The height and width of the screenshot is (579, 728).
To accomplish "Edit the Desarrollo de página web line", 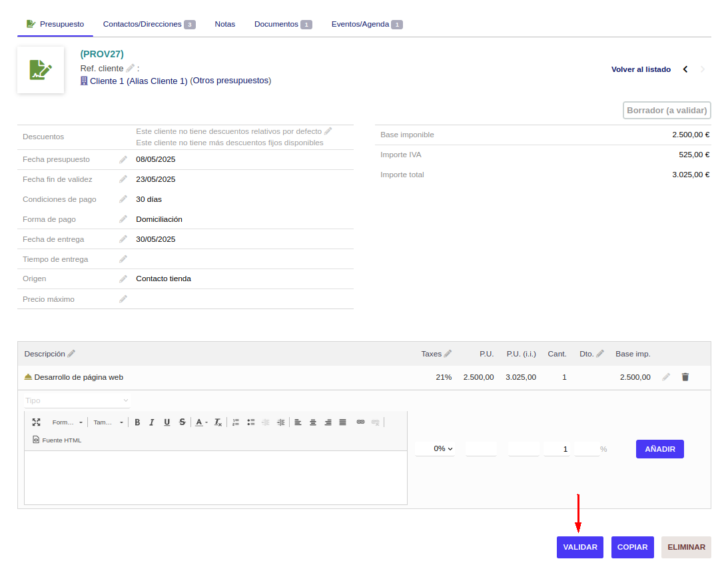I will pos(666,377).
